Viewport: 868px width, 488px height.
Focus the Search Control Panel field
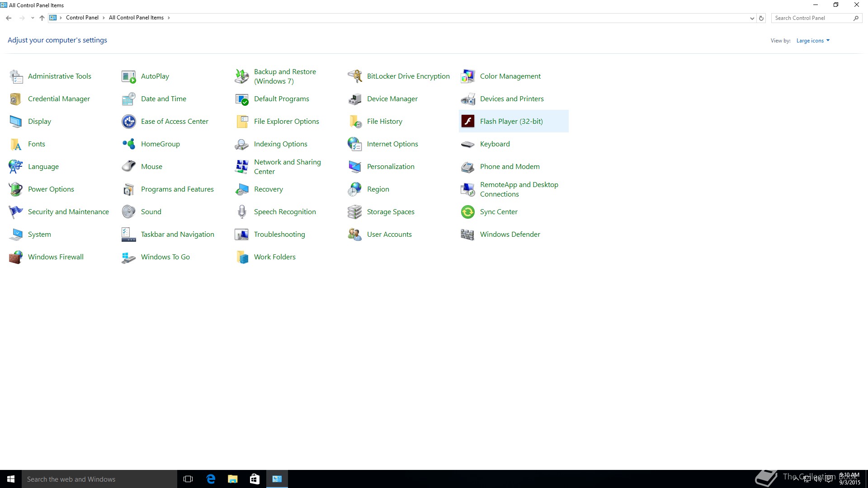coord(816,18)
